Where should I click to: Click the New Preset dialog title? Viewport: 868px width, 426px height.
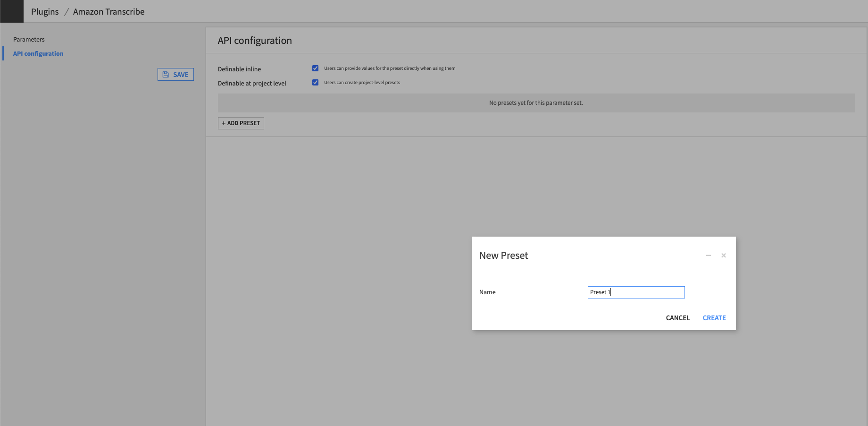click(503, 255)
